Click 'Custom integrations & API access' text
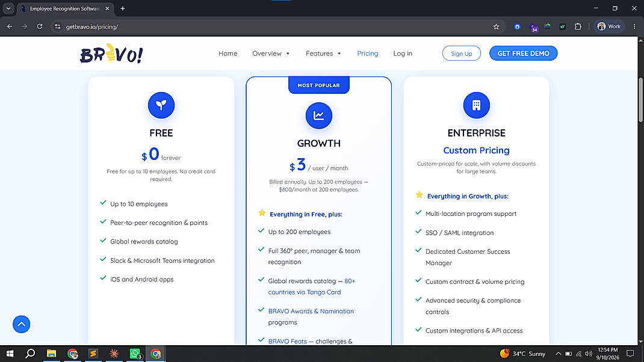Image resolution: width=644 pixels, height=362 pixels. [x=474, y=331]
